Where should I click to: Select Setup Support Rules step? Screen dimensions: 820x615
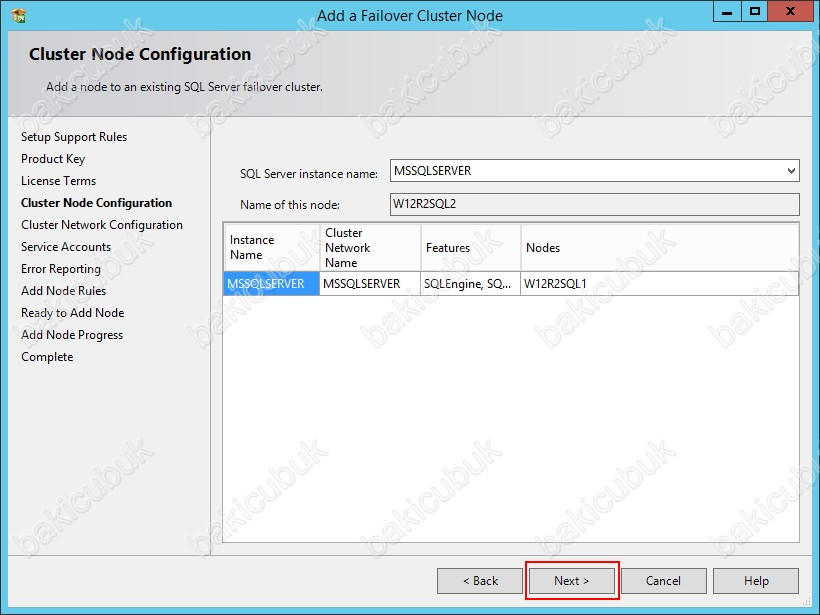(74, 137)
